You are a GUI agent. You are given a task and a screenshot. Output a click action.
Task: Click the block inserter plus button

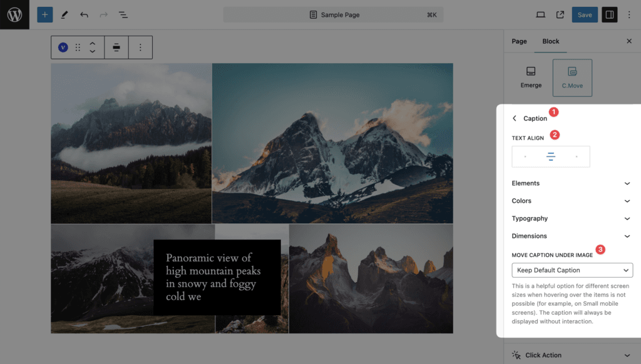point(45,15)
